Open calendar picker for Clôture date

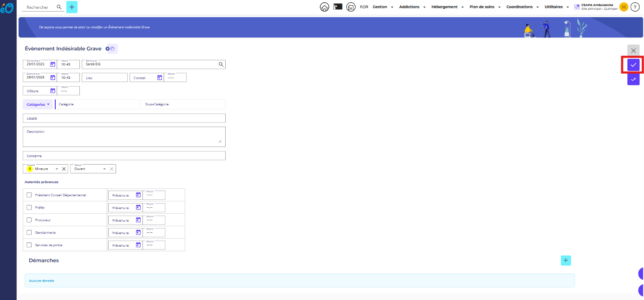click(x=52, y=91)
